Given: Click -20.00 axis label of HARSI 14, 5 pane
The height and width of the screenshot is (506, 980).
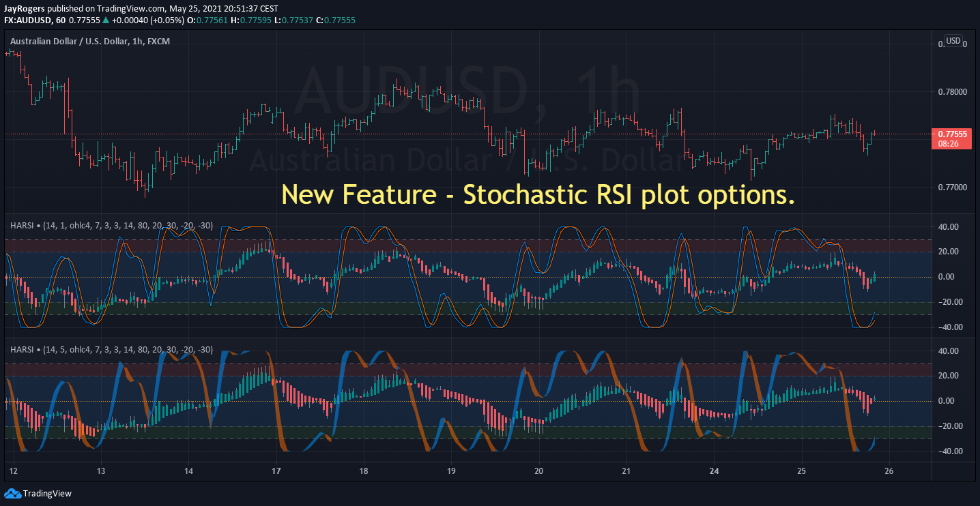Looking at the screenshot, I should click(x=950, y=426).
